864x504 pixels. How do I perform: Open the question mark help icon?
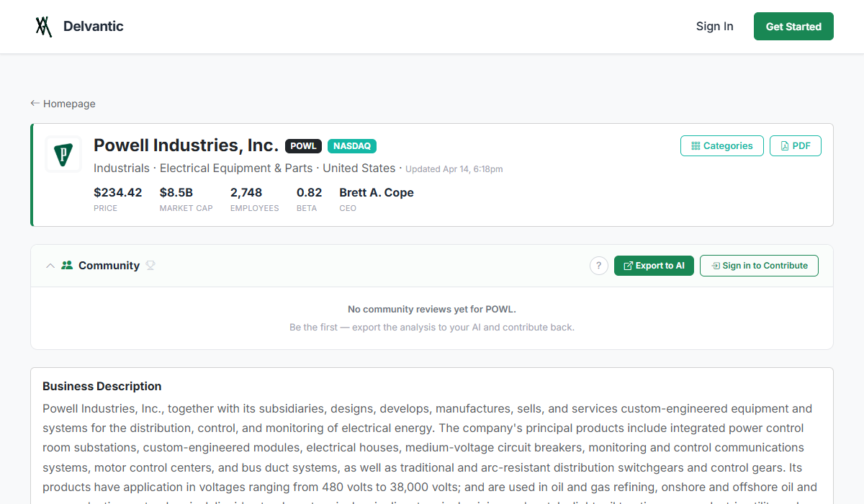pos(599,266)
